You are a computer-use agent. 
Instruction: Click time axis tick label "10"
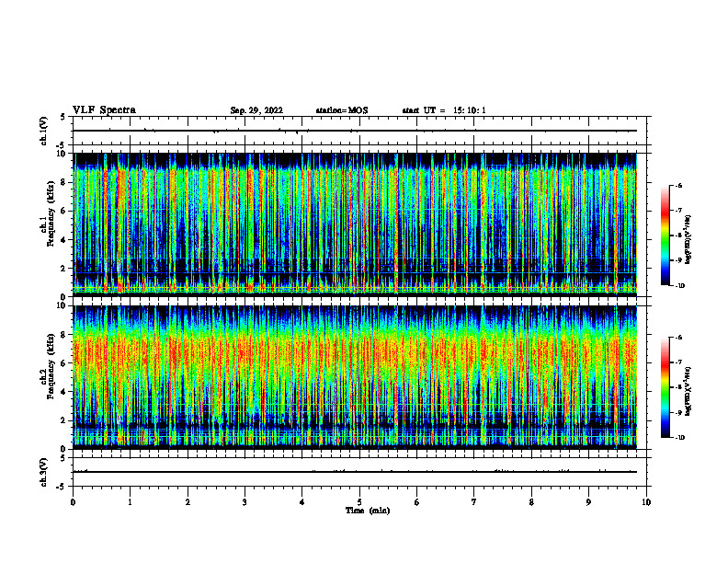tap(646, 502)
